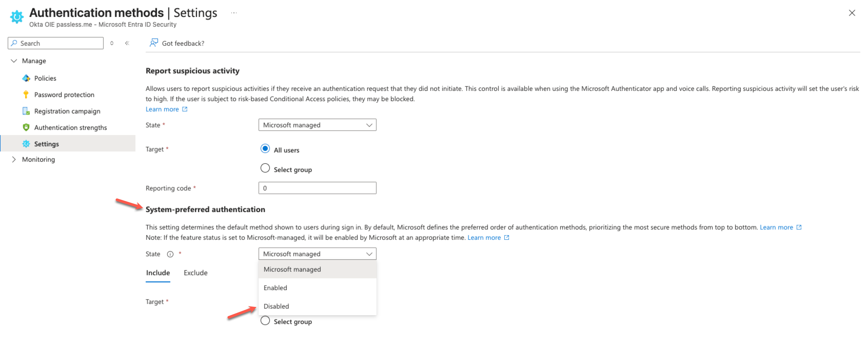The height and width of the screenshot is (343, 868).
Task: Expand the Monitoring section
Action: click(x=14, y=159)
